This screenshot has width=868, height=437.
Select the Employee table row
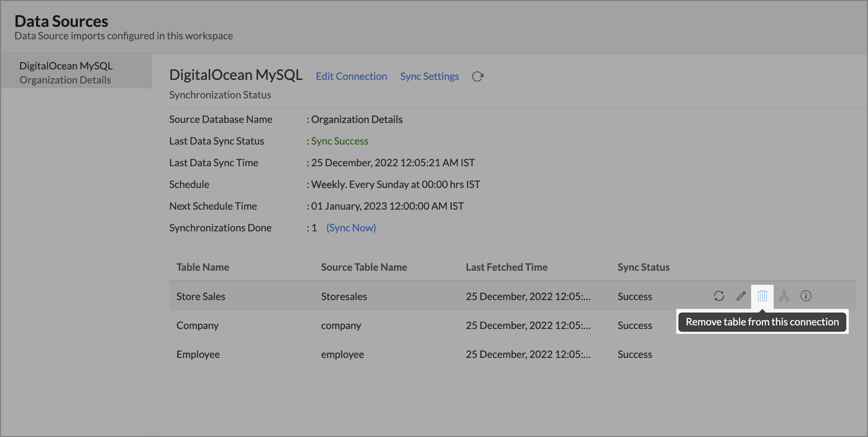coord(198,354)
